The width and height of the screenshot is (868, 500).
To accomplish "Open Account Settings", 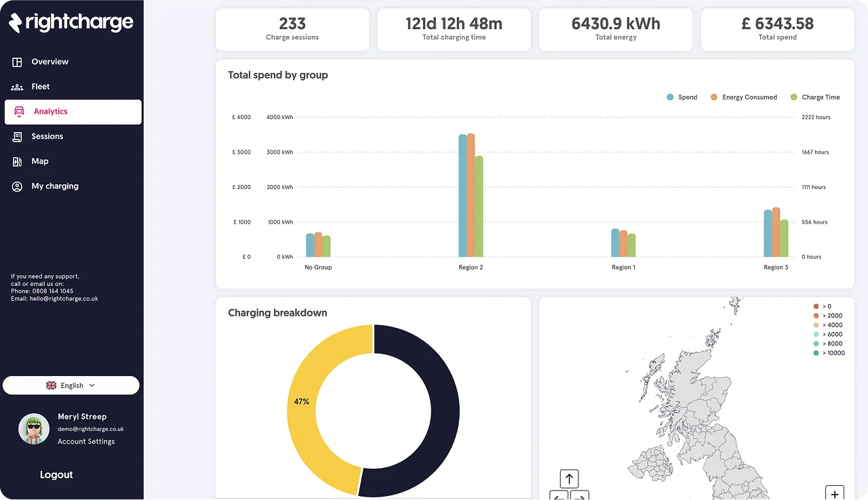I will pyautogui.click(x=86, y=441).
